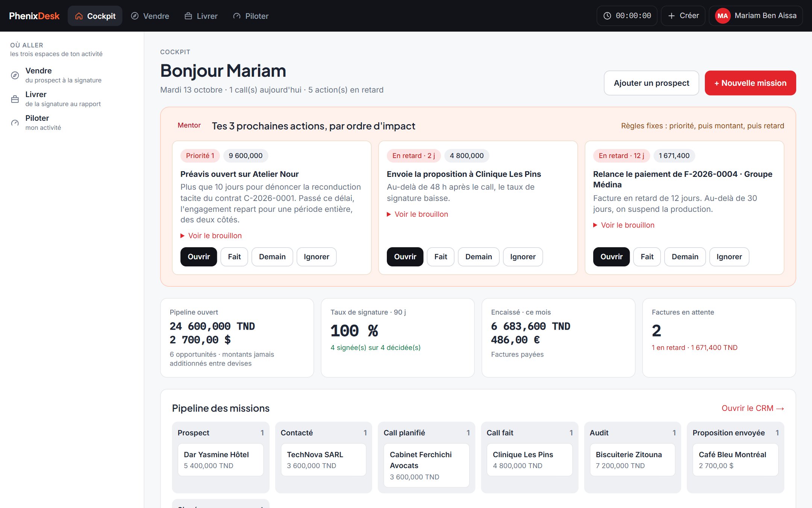Viewport: 812px width, 508px height.
Task: Click the sidebar Piloter gauge icon
Action: [15, 123]
